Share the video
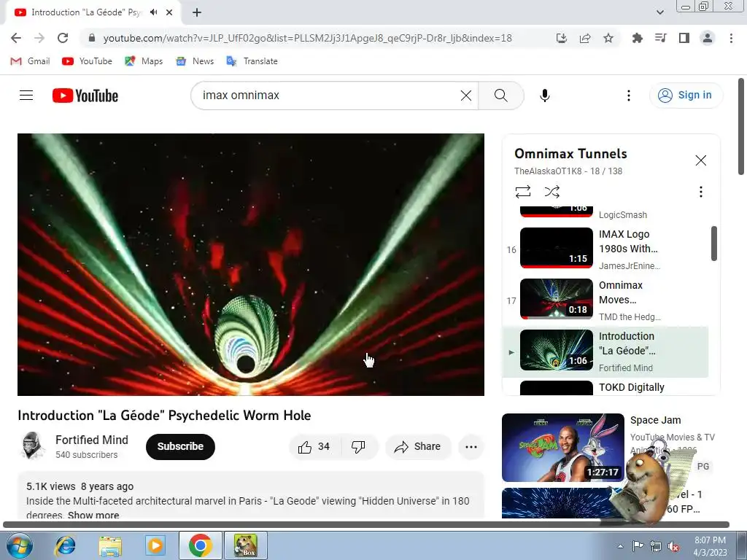This screenshot has height=560, width=747. click(x=417, y=447)
